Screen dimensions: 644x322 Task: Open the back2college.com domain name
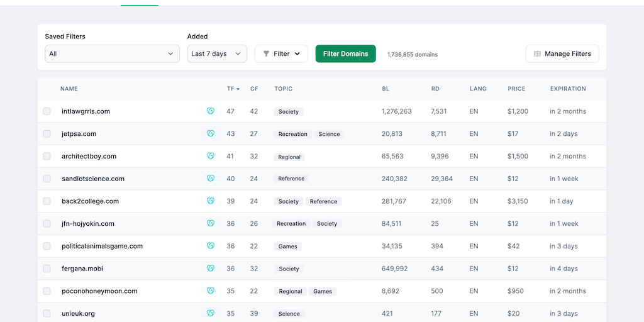click(90, 201)
